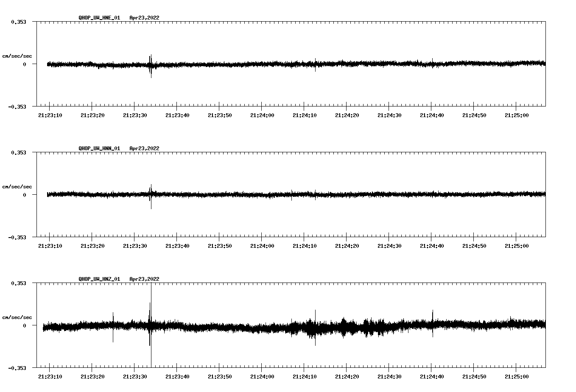Click the 21:23:30 time label on HNE plot
Viewport: 576px width, 392px height.
coord(135,115)
